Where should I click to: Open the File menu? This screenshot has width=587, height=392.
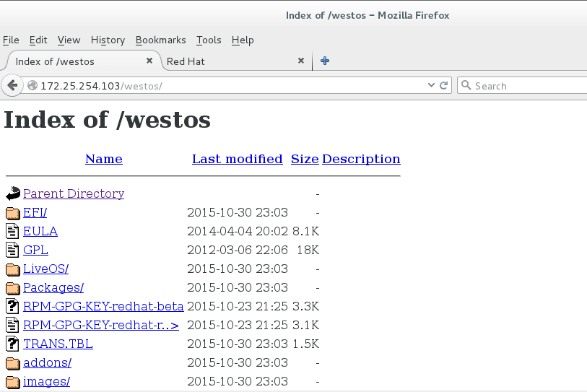pos(11,40)
